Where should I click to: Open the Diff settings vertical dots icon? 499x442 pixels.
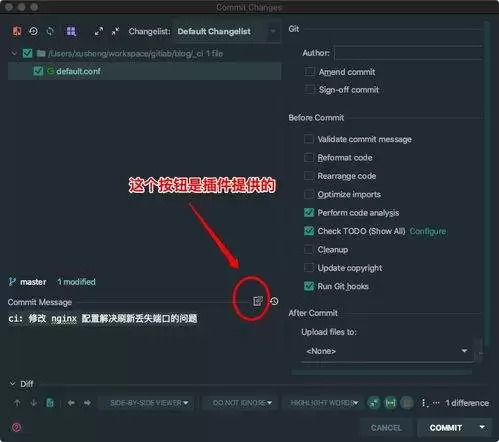(x=424, y=403)
